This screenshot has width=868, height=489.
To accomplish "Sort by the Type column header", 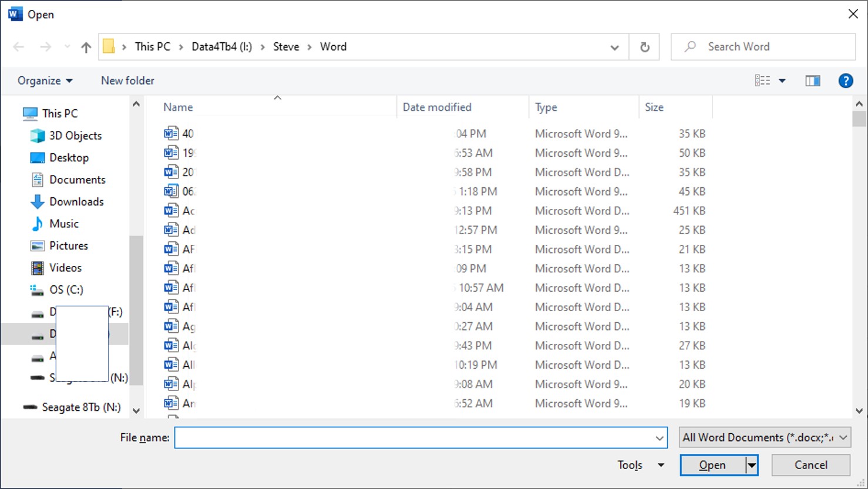I will point(546,107).
